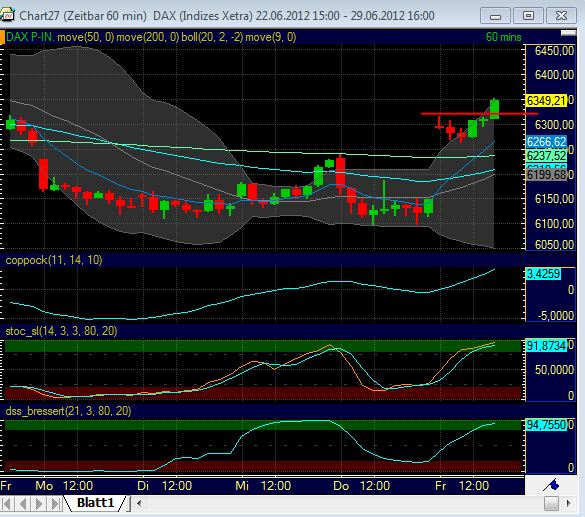Click the -5,0000 coppock axis label
This screenshot has height=517, width=585.
[556, 316]
